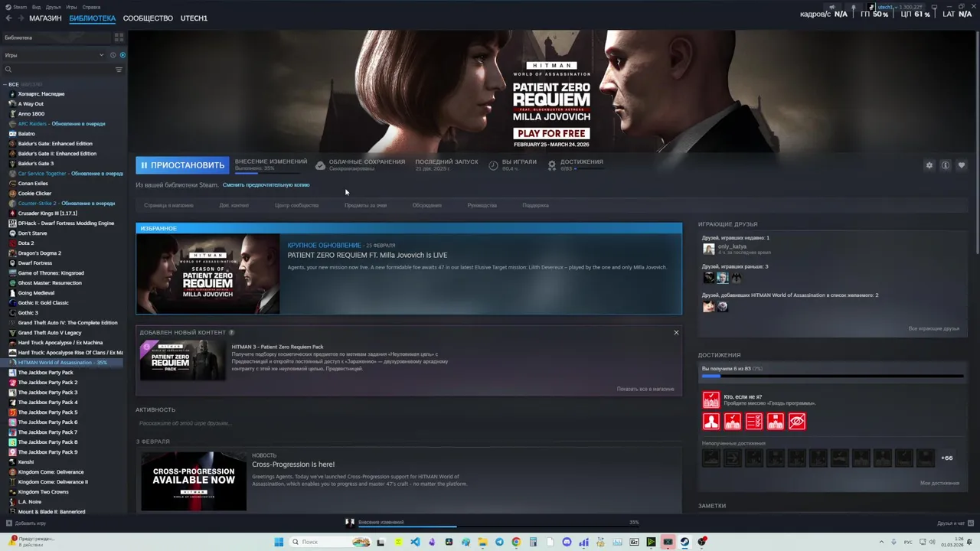The image size is (980, 551).
Task: Go forward with the right arrow
Action: tap(21, 18)
